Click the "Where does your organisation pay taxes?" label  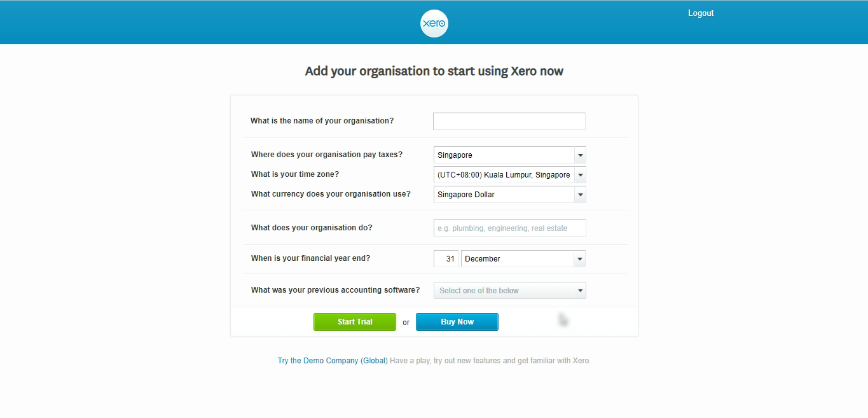pos(326,155)
